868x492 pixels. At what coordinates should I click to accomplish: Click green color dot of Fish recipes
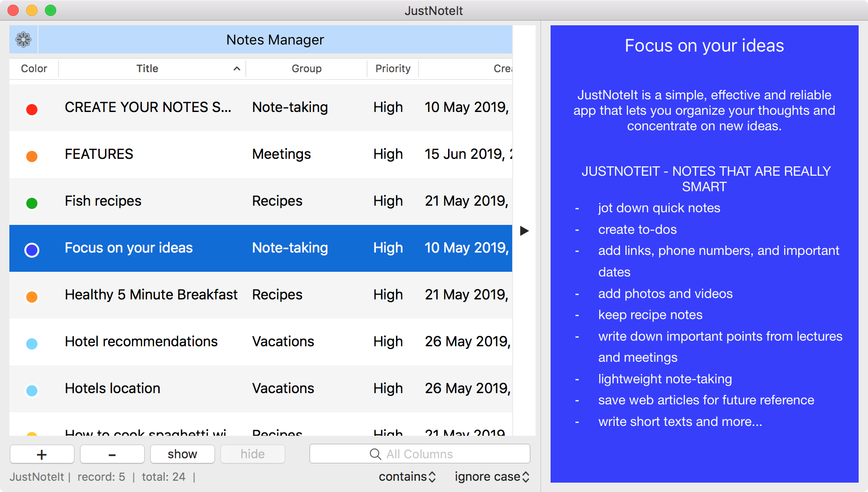coord(32,203)
